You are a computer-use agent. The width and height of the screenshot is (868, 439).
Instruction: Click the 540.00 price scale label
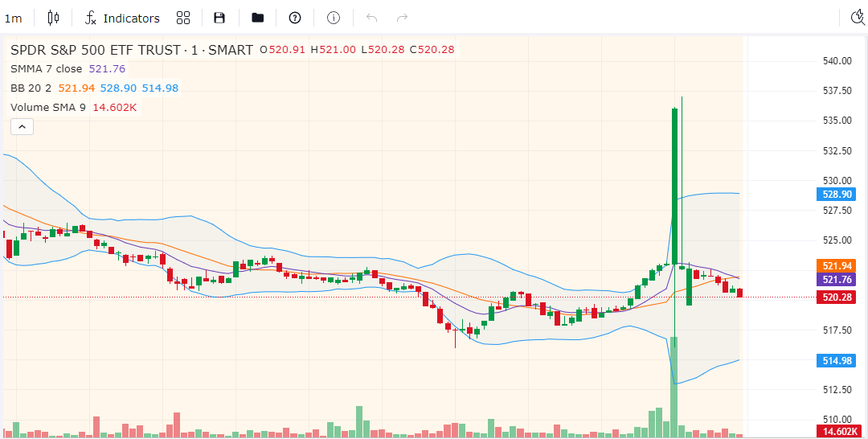(837, 61)
